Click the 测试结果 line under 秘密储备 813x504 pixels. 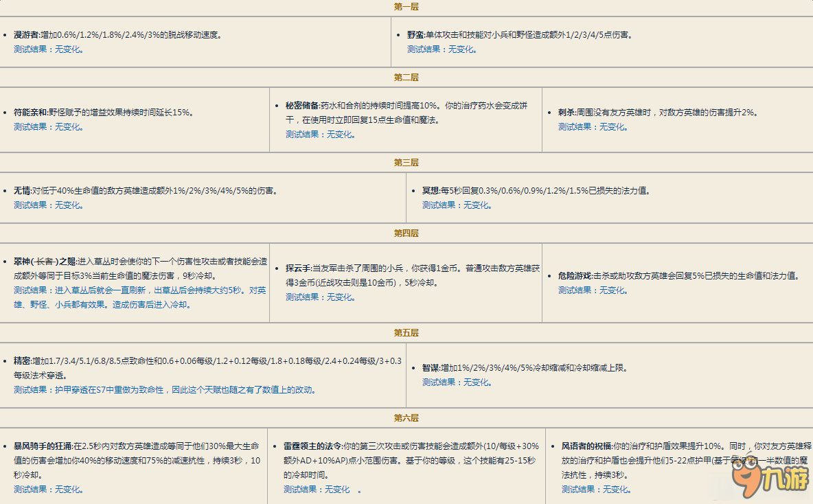pyautogui.click(x=321, y=135)
